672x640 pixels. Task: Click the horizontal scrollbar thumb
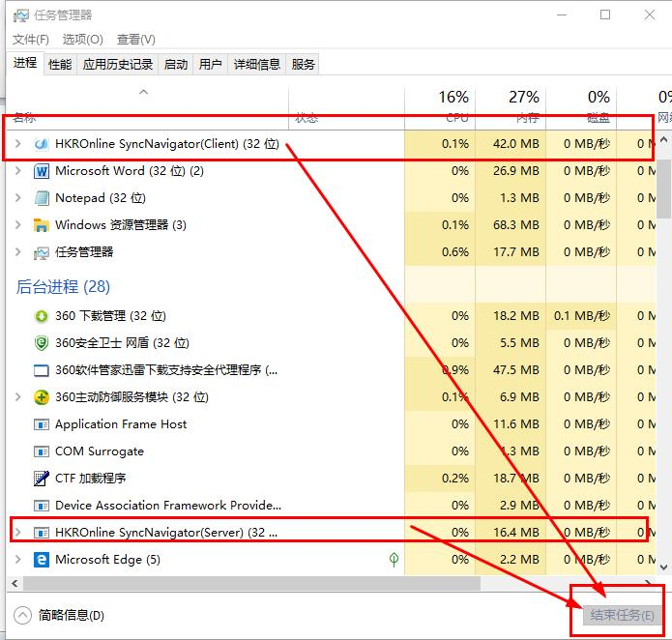pyautogui.click(x=251, y=584)
